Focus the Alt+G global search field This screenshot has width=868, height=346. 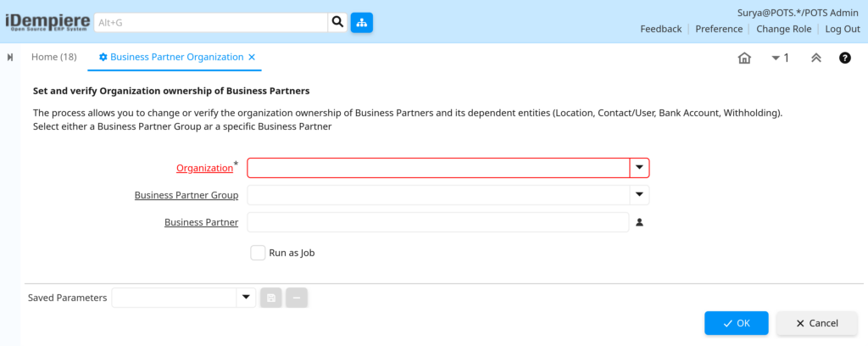click(211, 23)
